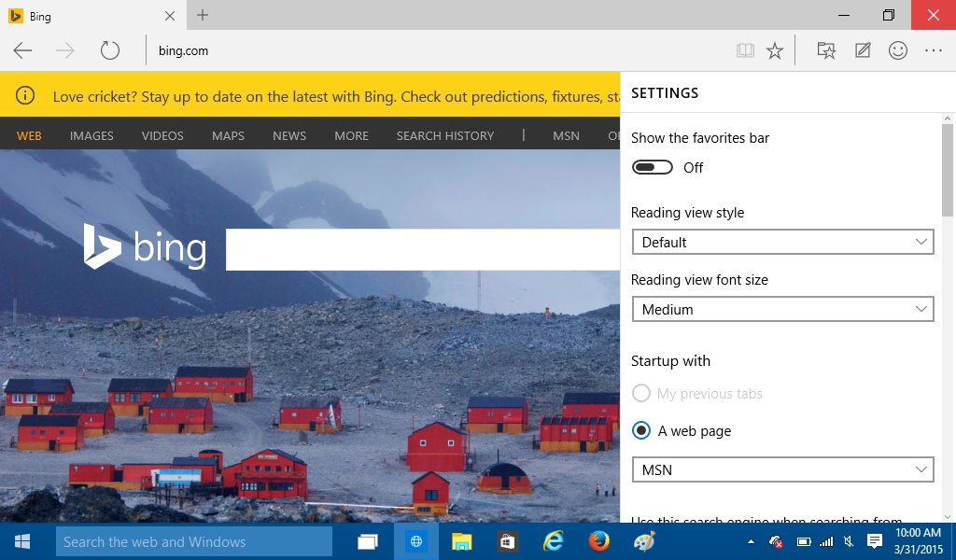This screenshot has width=956, height=560.
Task: Mute system volume in the system tray
Action: pos(848,541)
